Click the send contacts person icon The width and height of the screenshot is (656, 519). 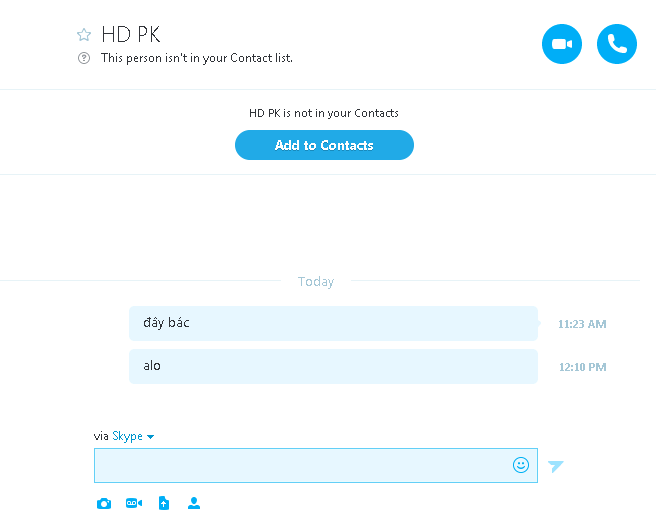pyautogui.click(x=194, y=503)
